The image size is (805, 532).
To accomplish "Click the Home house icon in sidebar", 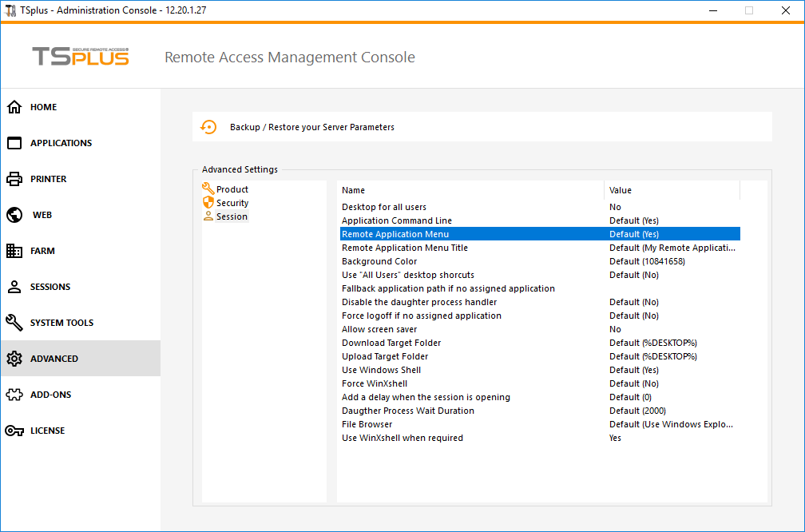I will [14, 107].
